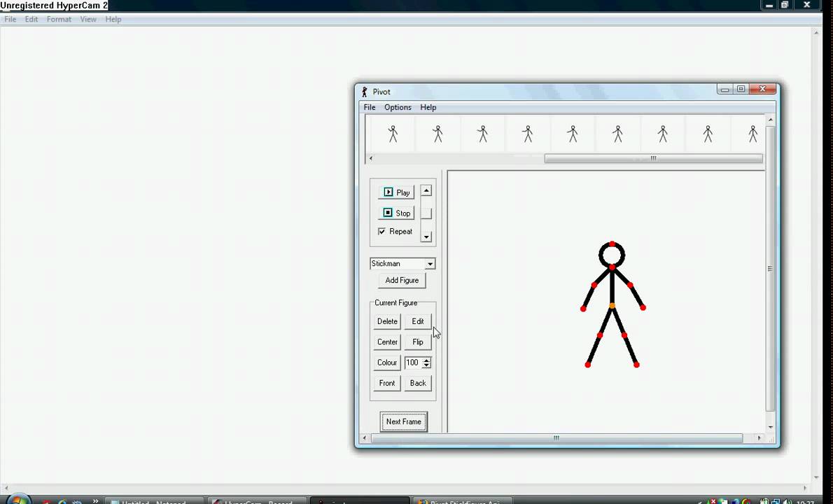Click the stickman's right foot red handle
The width and height of the screenshot is (833, 504).
pos(636,365)
